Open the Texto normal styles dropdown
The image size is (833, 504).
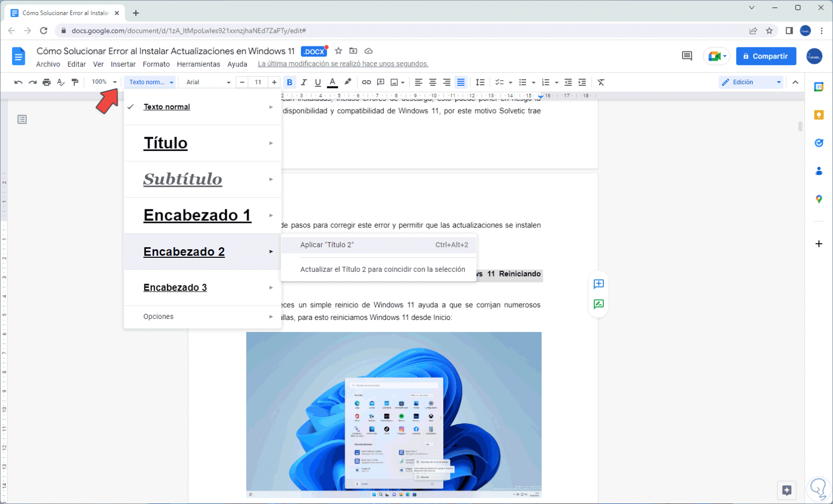pyautogui.click(x=150, y=82)
